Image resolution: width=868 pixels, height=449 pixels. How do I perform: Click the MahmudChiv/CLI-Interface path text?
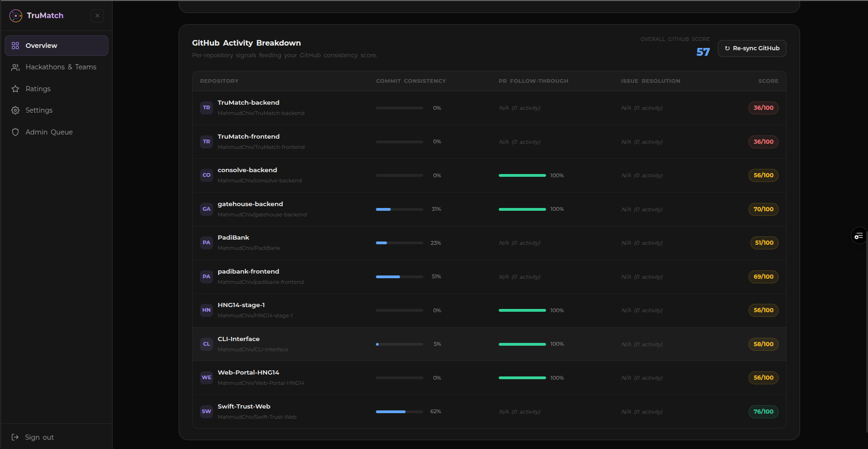253,350
